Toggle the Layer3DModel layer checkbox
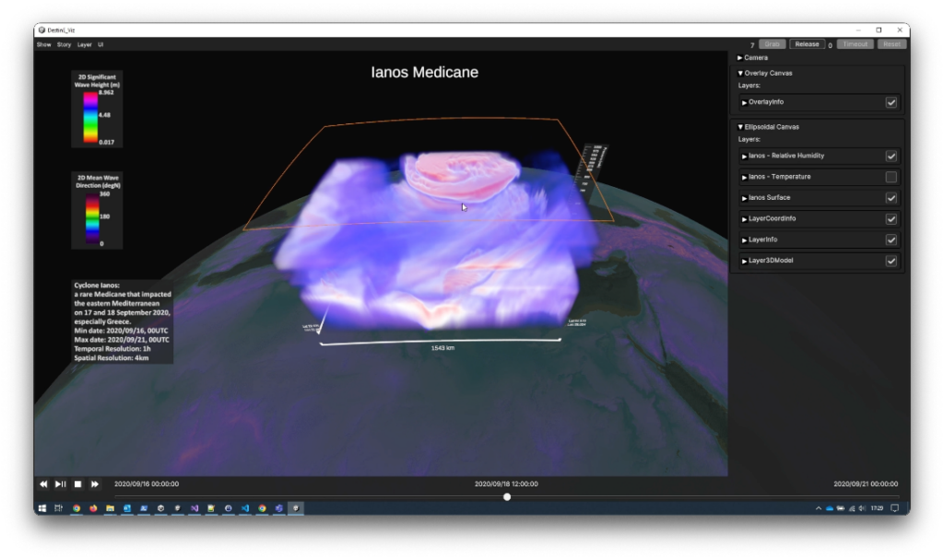Screen dimensions: 944x560 (x=891, y=261)
